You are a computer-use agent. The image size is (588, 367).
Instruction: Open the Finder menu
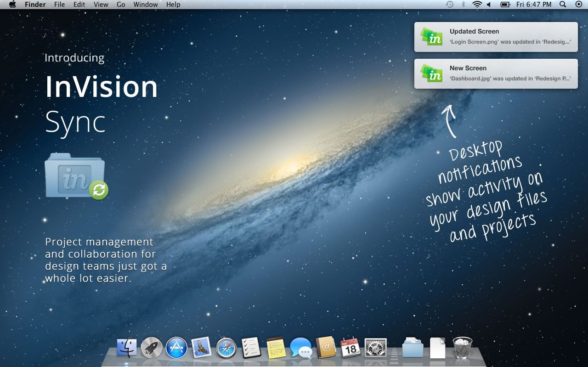(x=35, y=5)
